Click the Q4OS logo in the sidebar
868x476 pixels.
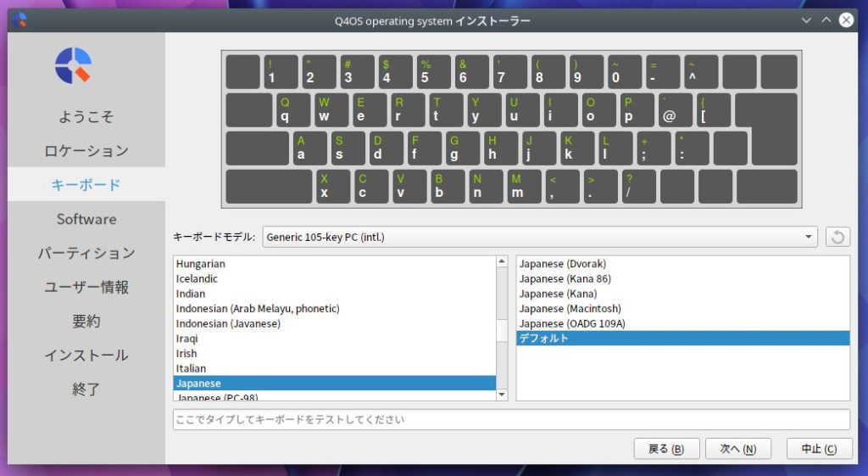pos(73,65)
